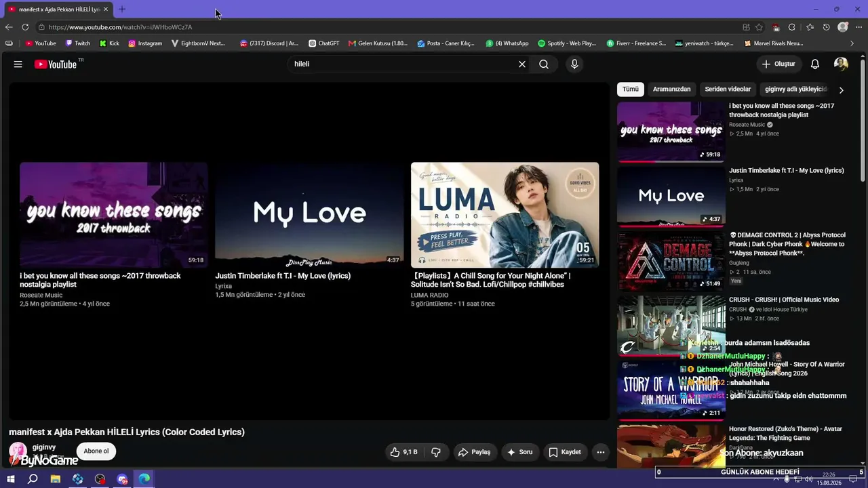868x488 pixels.
Task: Share the video via Paylaş
Action: [474, 452]
